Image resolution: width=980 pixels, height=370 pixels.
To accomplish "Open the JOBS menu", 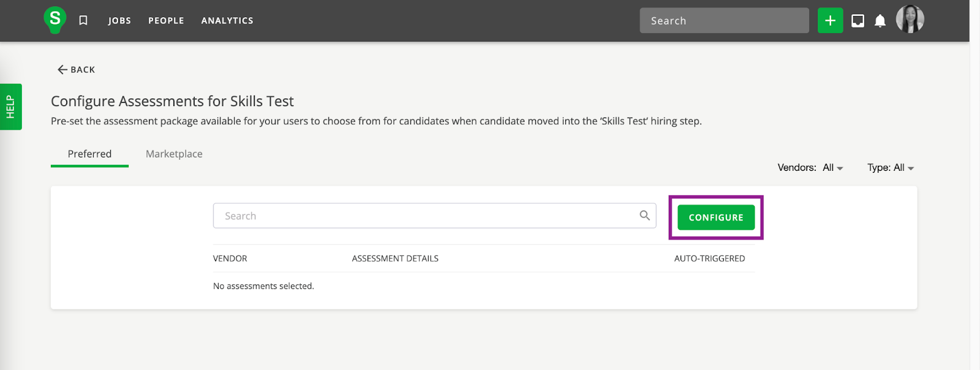I will tap(119, 21).
